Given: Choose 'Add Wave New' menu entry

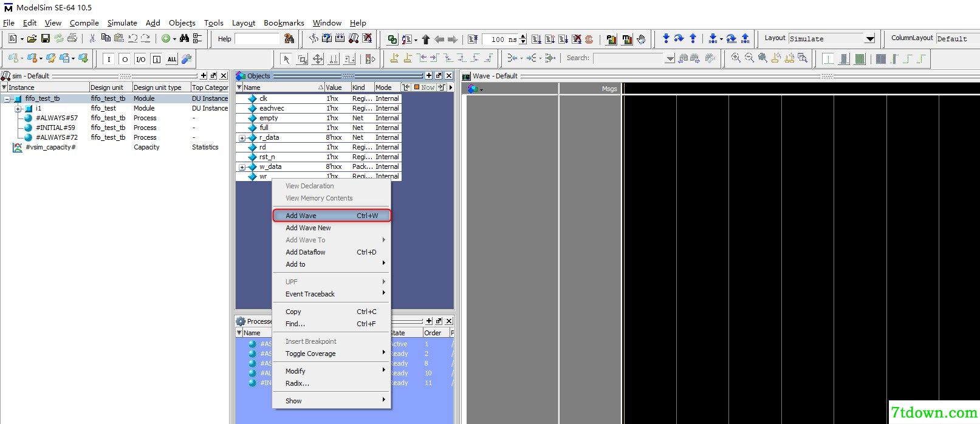Looking at the screenshot, I should (332, 228).
